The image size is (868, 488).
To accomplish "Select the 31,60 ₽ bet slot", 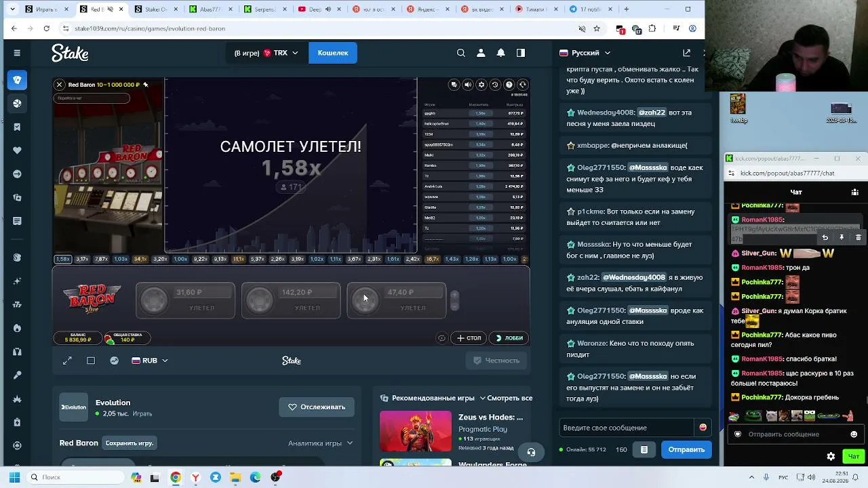I will click(x=186, y=300).
